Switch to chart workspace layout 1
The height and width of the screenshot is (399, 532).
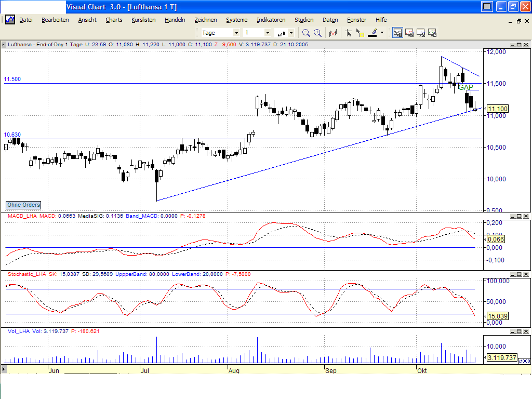pos(397,32)
